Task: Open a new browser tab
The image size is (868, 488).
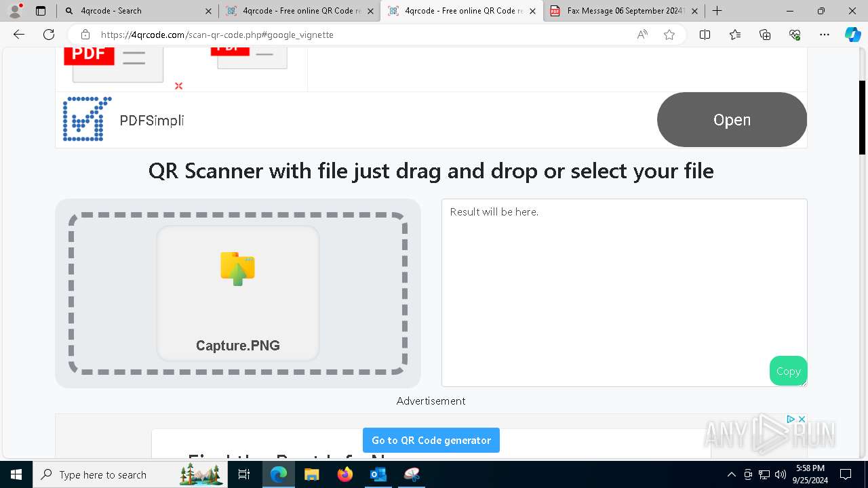Action: (717, 11)
